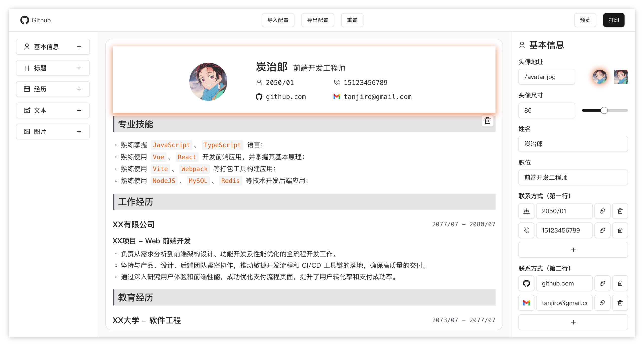Click the person icon beside 基本信息 in sidebar
Viewport: 644px width, 346px height.
27,47
